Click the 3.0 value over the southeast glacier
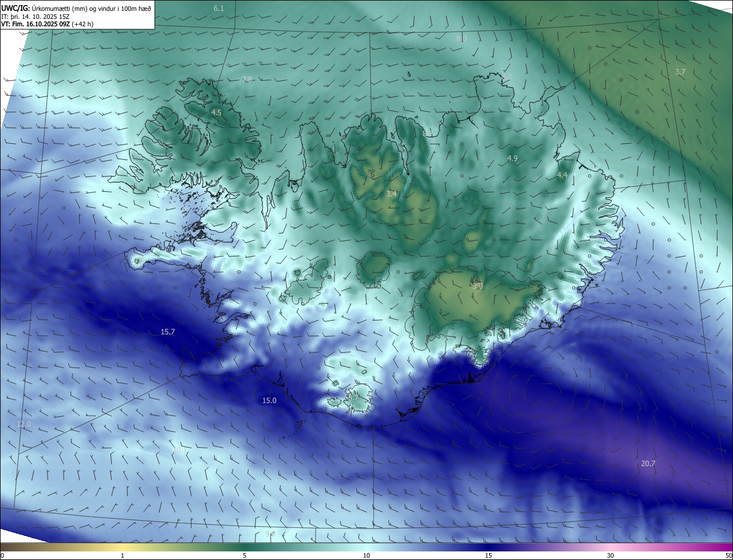 pos(478,286)
